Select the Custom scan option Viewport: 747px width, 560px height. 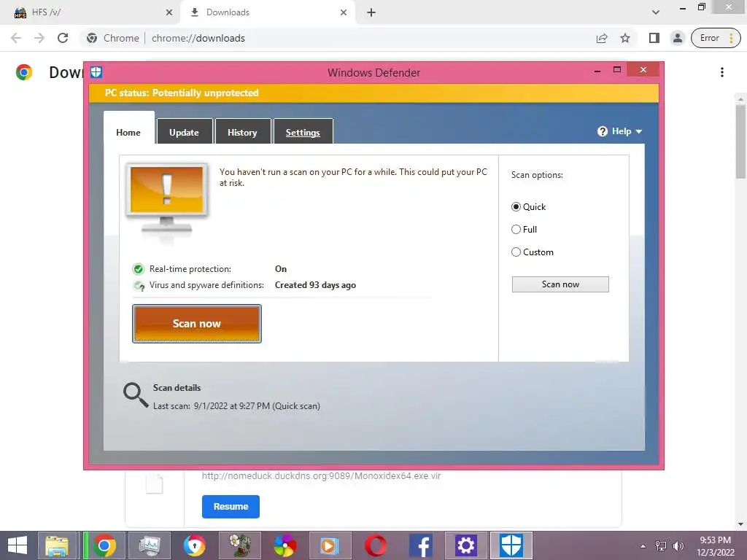tap(516, 252)
